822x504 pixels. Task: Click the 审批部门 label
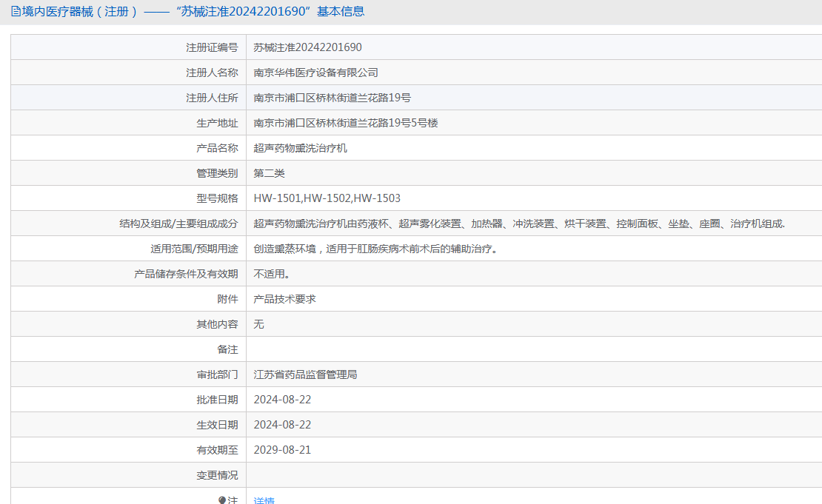(x=217, y=374)
